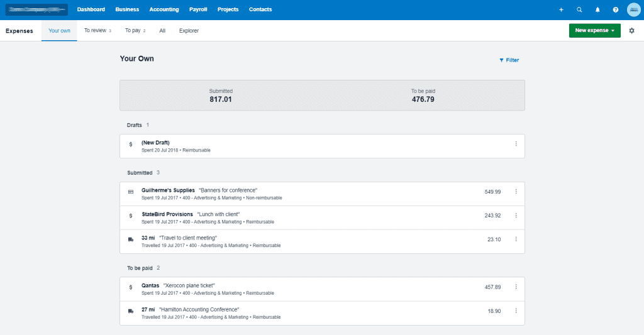Viewport: 644px width, 335px height.
Task: Click the organization logo in header
Action: click(x=36, y=9)
